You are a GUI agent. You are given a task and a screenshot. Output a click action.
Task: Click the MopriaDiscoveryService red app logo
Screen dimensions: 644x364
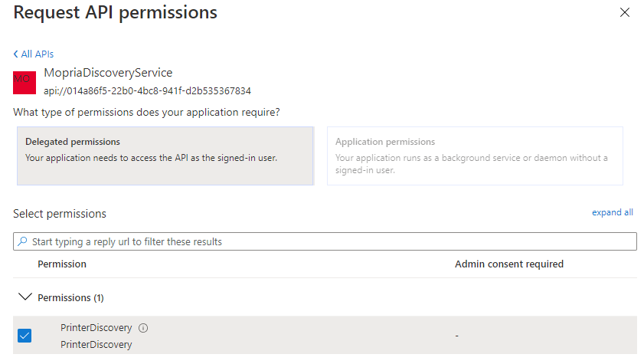pos(25,81)
